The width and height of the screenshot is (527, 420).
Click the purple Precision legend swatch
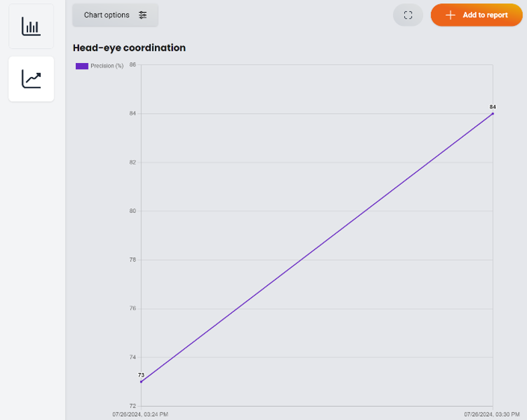pos(82,66)
